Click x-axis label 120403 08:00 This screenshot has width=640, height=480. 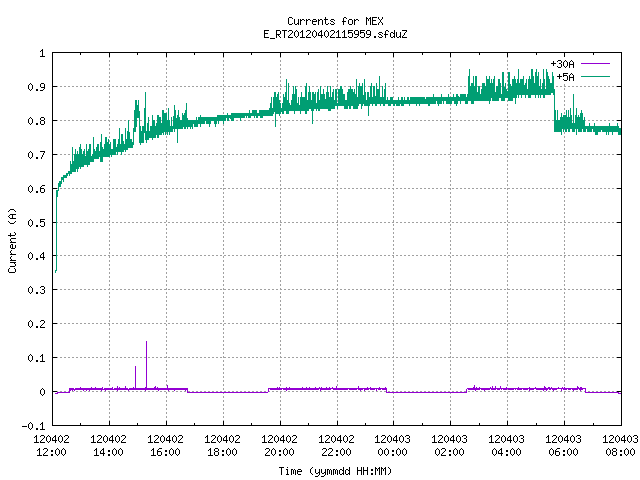(x=620, y=446)
